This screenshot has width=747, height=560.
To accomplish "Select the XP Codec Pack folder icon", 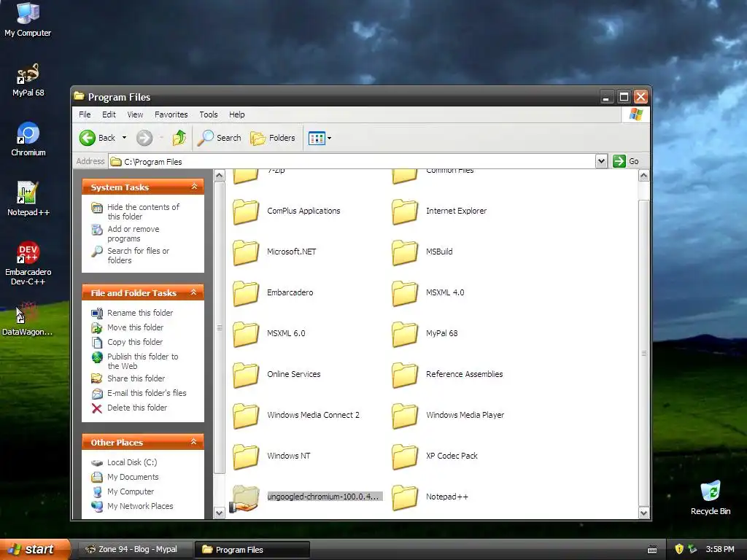I will tap(404, 456).
